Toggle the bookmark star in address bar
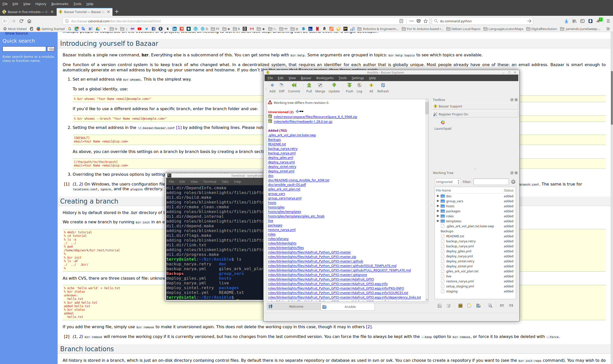Screen dimensions: 613x364 pyautogui.click(x=426, y=21)
